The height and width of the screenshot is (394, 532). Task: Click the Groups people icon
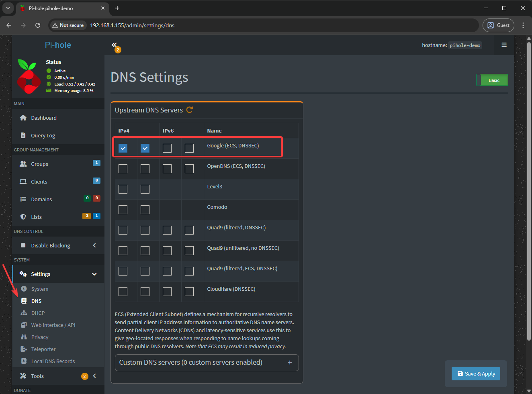pos(23,164)
